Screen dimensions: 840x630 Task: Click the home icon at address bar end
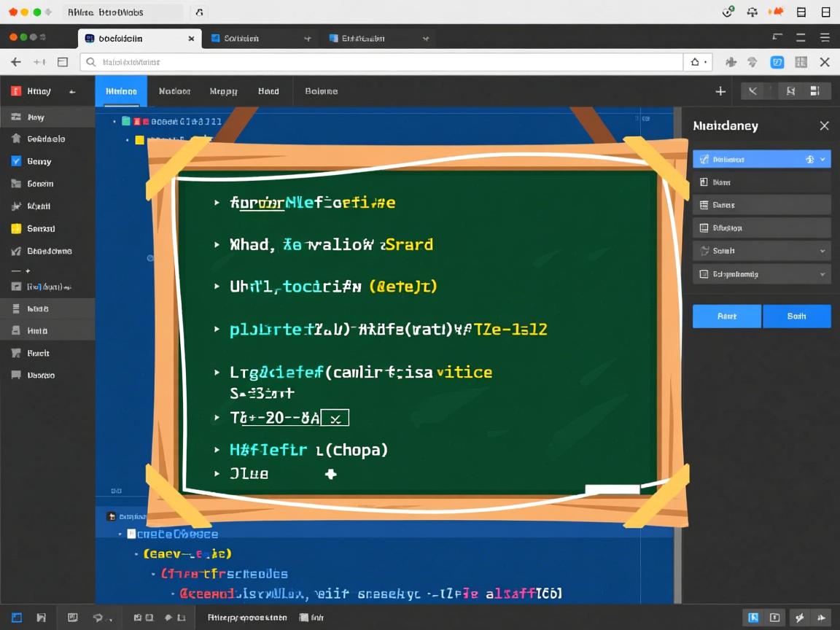[x=695, y=63]
